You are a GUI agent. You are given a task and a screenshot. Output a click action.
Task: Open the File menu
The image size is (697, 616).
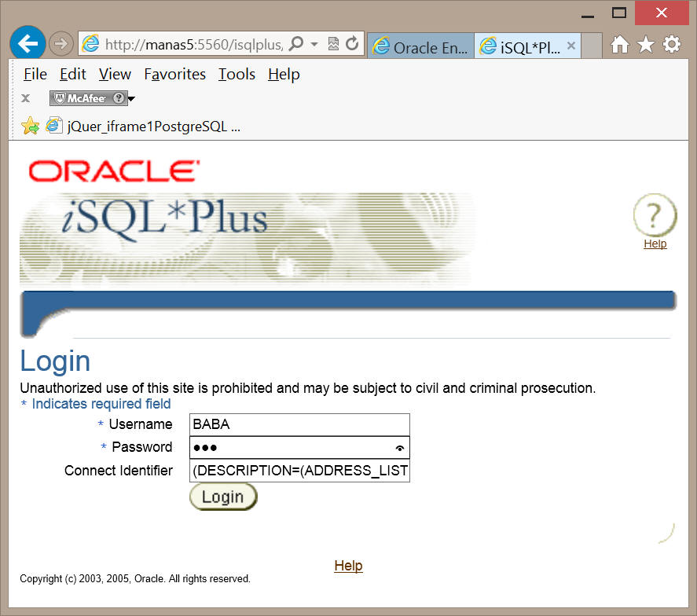tap(35, 74)
